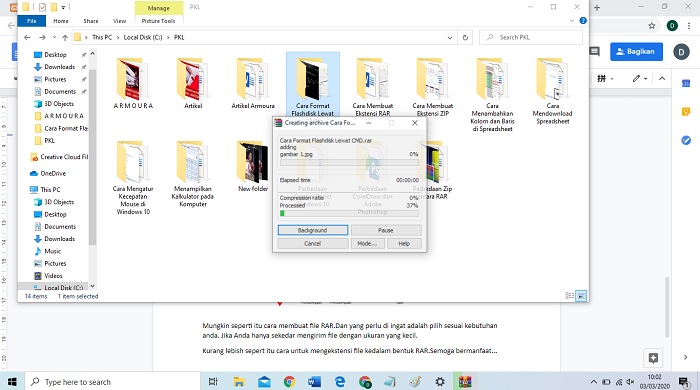Click Bagikan share button in Docs
Viewport: 700px width, 390px height.
point(636,52)
